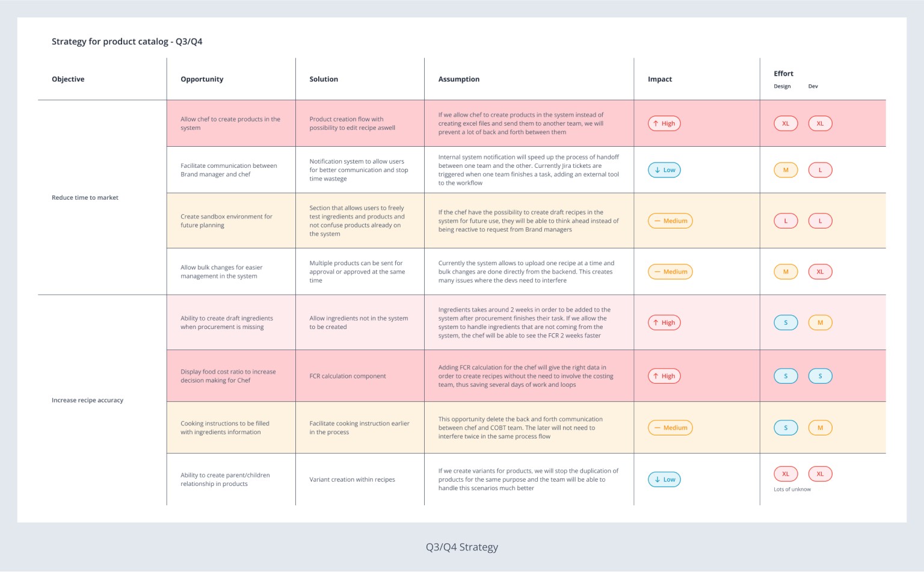Click Dev effort XL badge in bulk changes row

tap(820, 272)
